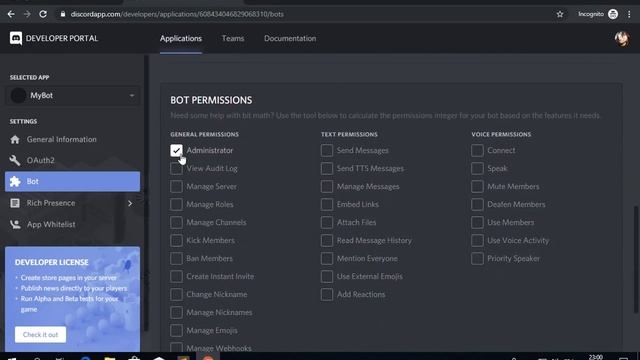
Task: Enable View Audit Log permission
Action: 176,169
